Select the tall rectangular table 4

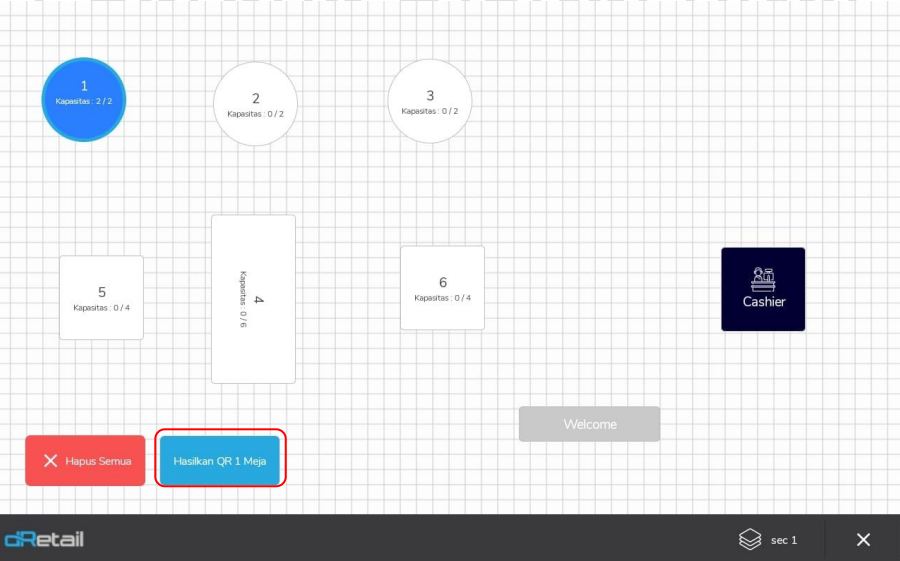[x=253, y=299]
